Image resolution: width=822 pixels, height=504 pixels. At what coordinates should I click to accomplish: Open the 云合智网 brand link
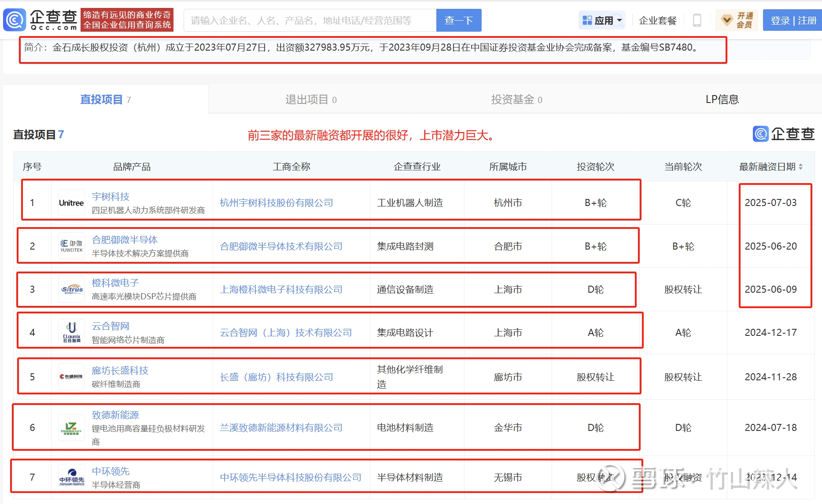[x=111, y=326]
